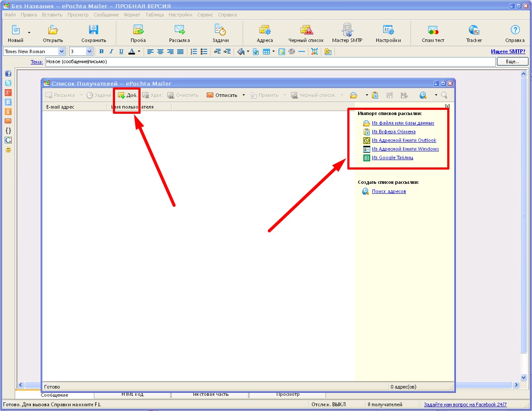The image size is (532, 411).
Task: Import from Из файла или базы данных
Action: point(403,123)
